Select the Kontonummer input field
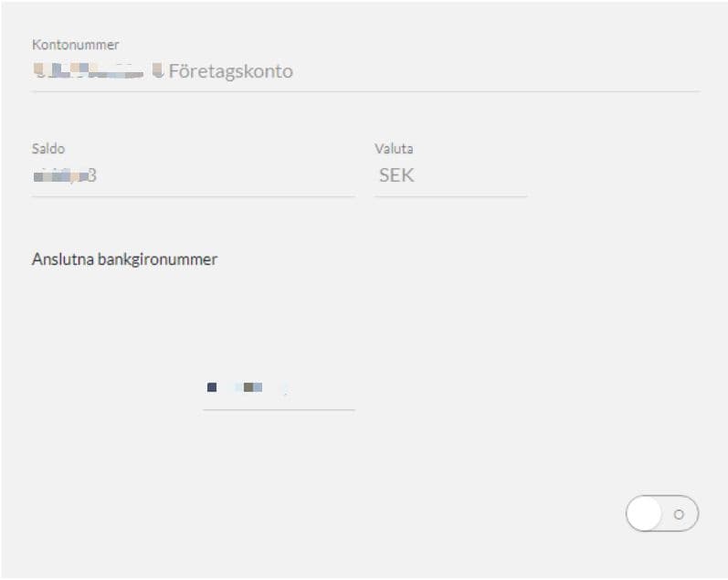The image size is (728, 580). click(366, 71)
